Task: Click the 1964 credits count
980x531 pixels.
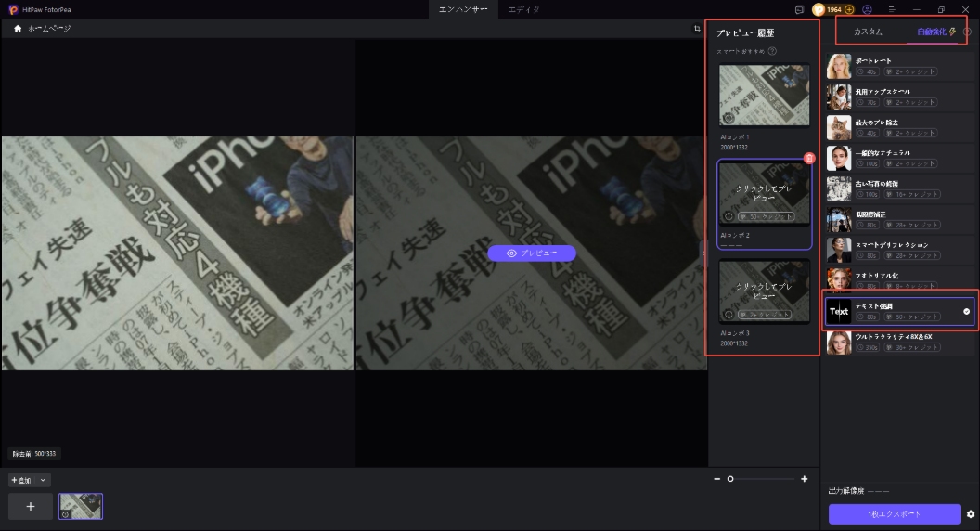Action: tap(834, 9)
